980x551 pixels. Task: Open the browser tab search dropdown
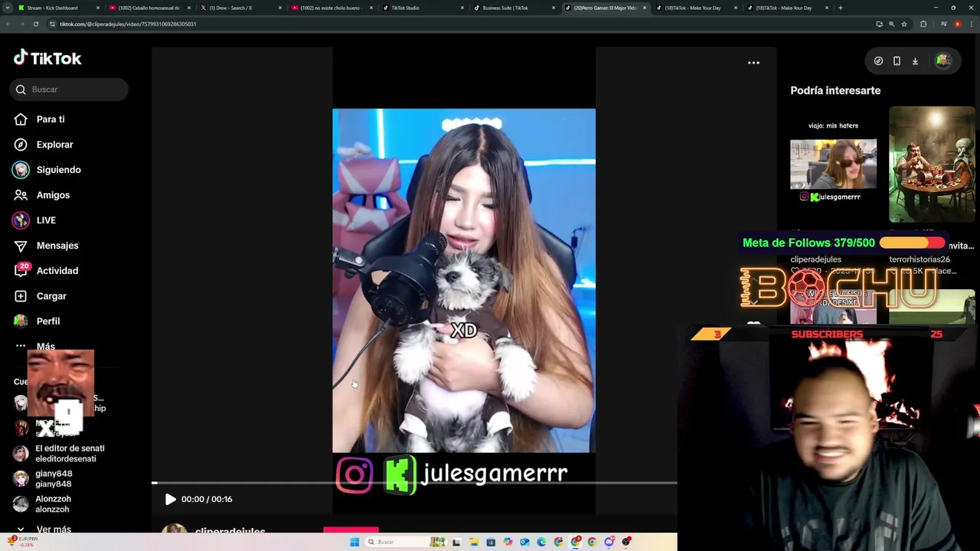coord(7,8)
